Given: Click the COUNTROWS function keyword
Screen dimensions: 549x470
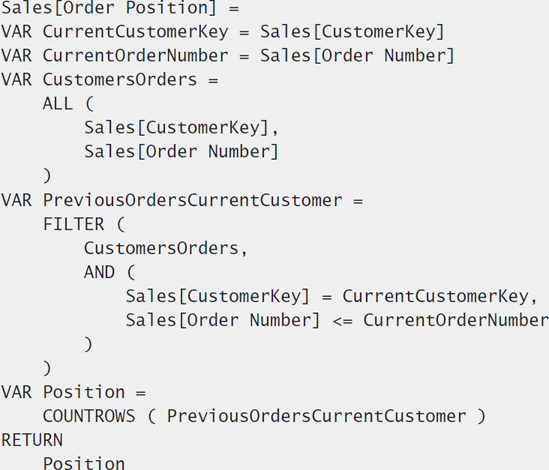Looking at the screenshot, I should pos(89,416).
